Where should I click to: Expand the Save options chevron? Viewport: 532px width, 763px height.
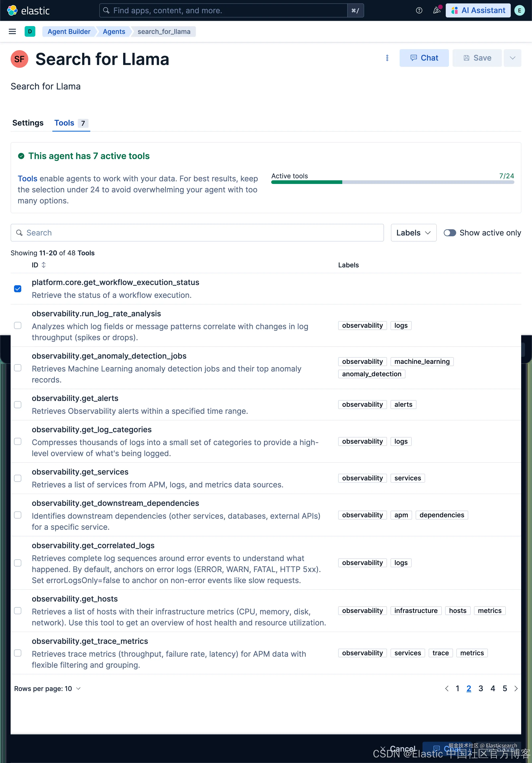click(x=512, y=58)
